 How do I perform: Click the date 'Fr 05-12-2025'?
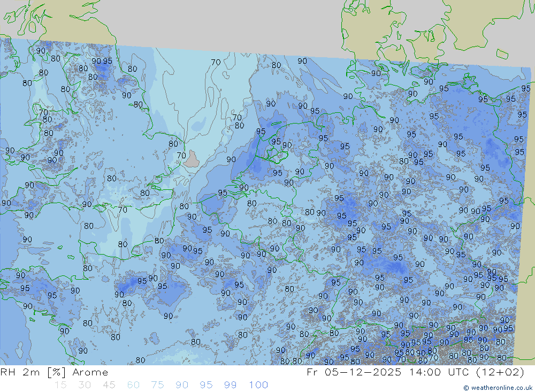(x=354, y=372)
